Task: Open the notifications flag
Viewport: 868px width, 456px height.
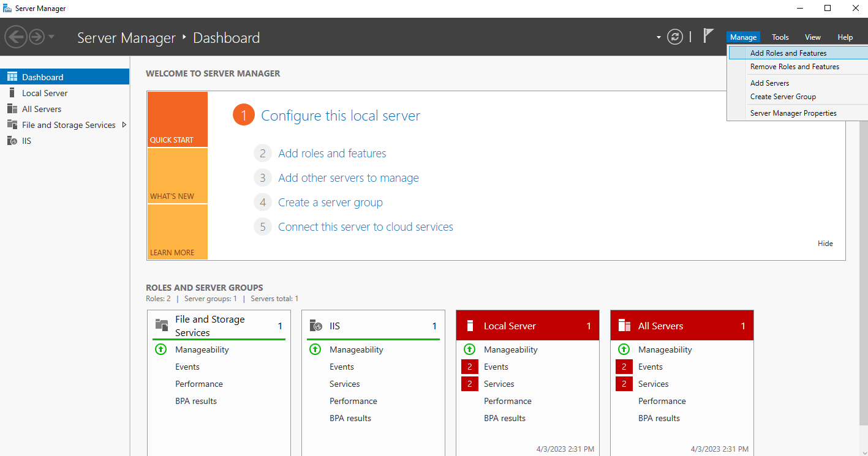Action: 708,36
